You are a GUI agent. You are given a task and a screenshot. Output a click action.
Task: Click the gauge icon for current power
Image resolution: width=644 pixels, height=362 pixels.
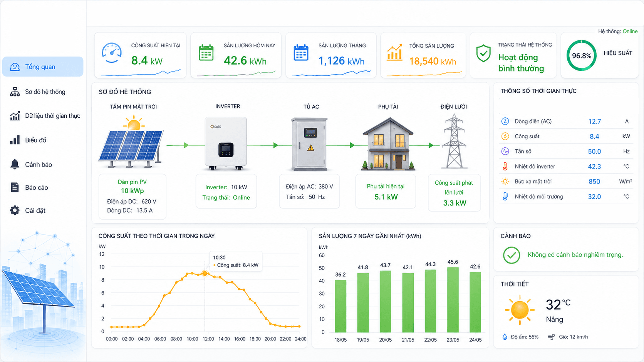(x=112, y=53)
